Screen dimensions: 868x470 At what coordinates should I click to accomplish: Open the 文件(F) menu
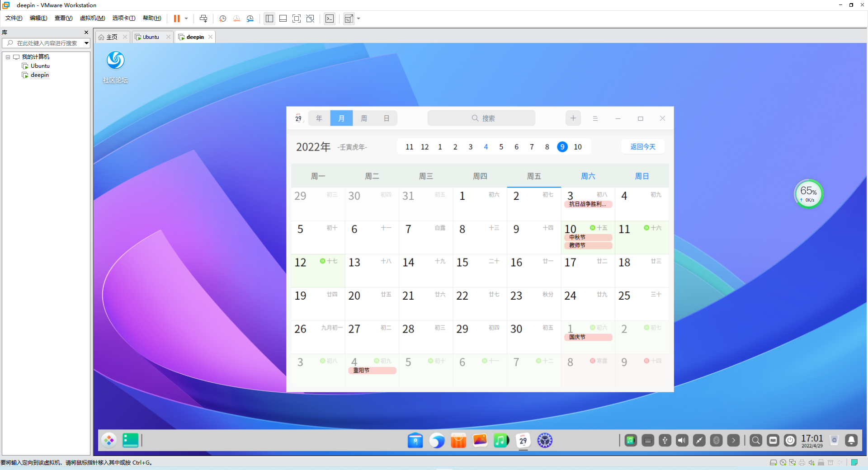click(14, 18)
